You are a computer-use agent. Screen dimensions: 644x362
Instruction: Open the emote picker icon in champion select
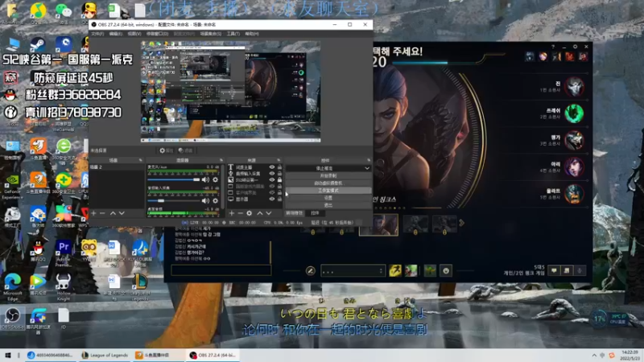(x=446, y=270)
